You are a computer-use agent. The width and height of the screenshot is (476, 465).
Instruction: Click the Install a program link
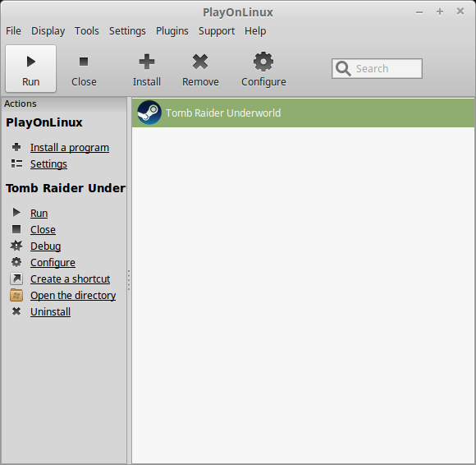(x=70, y=148)
